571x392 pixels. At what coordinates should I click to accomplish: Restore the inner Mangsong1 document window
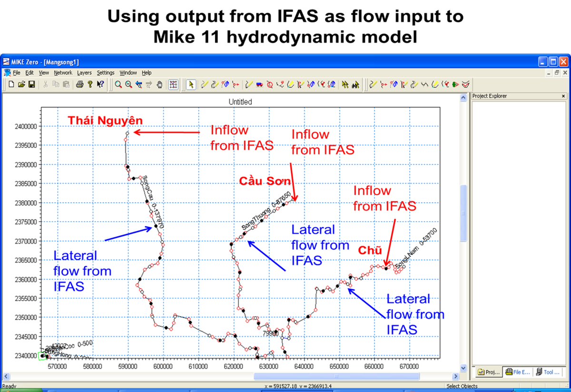pyautogui.click(x=557, y=73)
